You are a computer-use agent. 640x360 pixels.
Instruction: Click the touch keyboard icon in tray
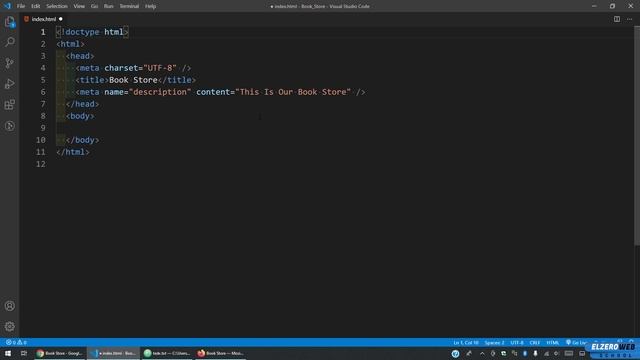(569, 353)
